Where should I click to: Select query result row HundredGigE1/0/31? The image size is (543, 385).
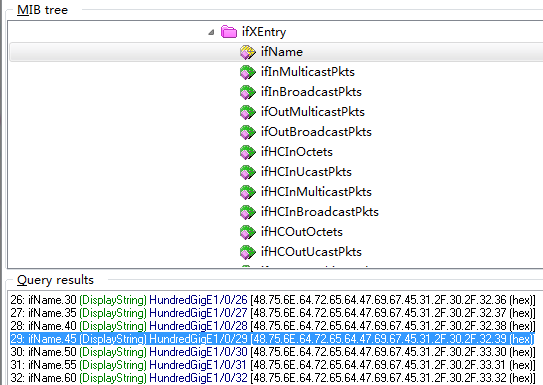click(273, 365)
